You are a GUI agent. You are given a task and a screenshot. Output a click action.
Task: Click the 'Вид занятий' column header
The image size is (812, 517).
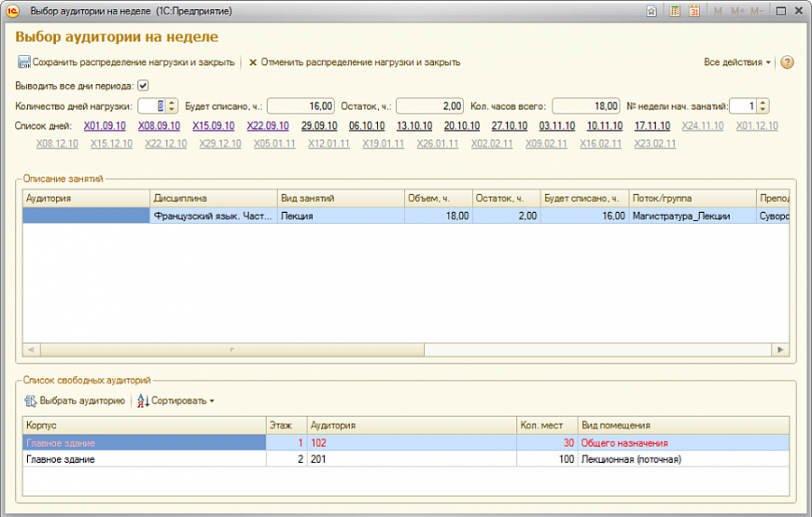[341, 198]
